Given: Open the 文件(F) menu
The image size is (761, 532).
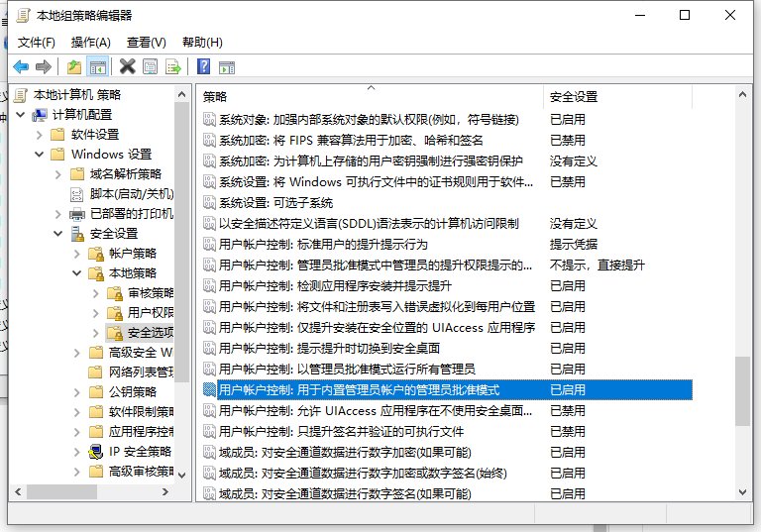Looking at the screenshot, I should click(37, 43).
